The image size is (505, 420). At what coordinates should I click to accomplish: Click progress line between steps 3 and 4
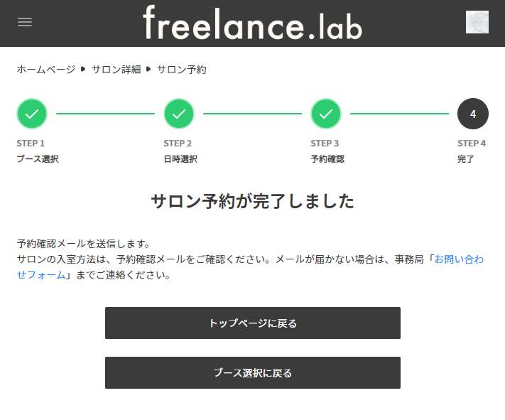(399, 114)
